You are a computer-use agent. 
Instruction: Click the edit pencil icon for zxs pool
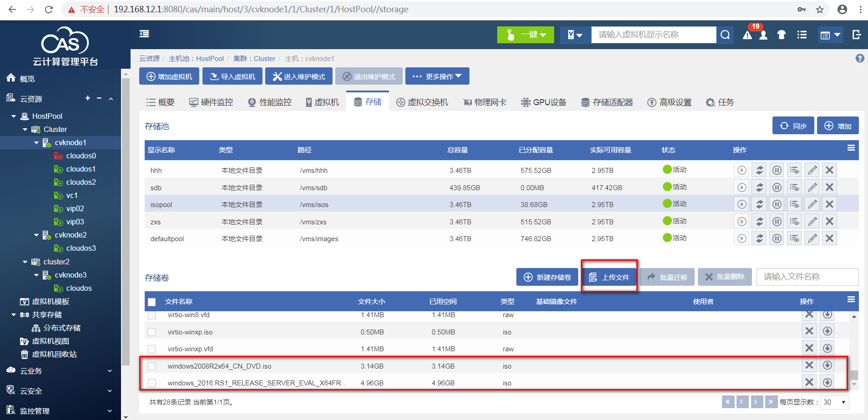pyautogui.click(x=812, y=222)
